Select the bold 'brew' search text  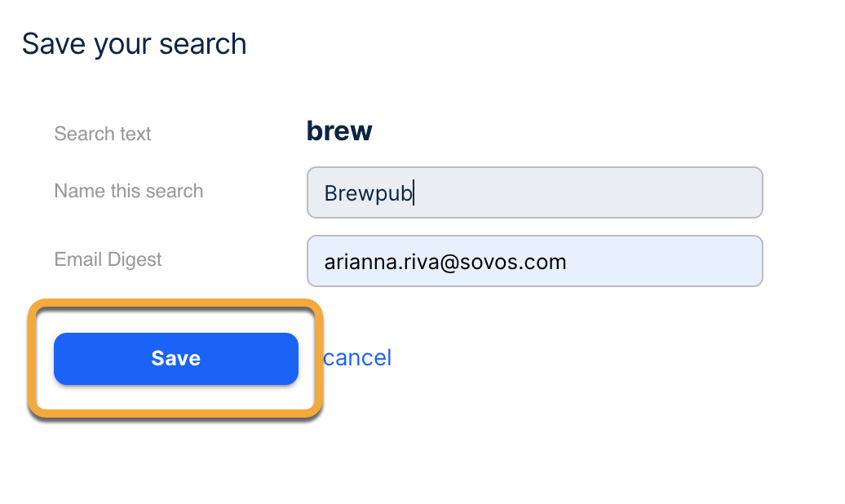coord(339,131)
